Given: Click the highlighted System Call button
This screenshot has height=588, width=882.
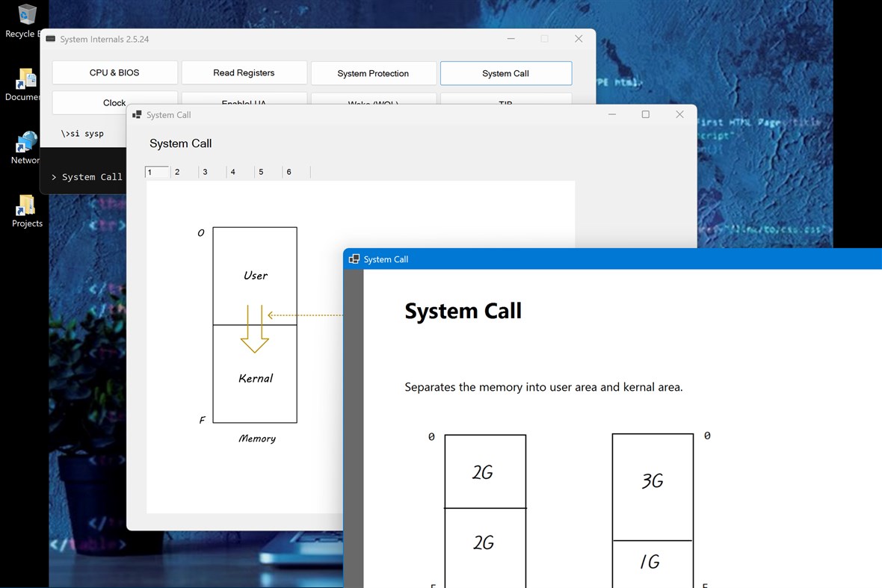Looking at the screenshot, I should point(505,72).
